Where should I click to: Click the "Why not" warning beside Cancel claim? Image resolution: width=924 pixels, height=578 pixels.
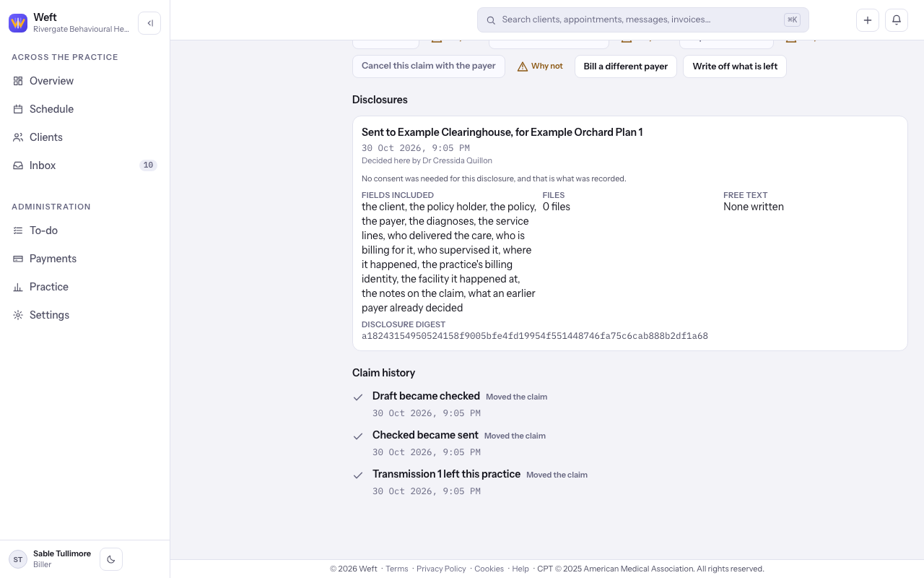click(x=540, y=66)
